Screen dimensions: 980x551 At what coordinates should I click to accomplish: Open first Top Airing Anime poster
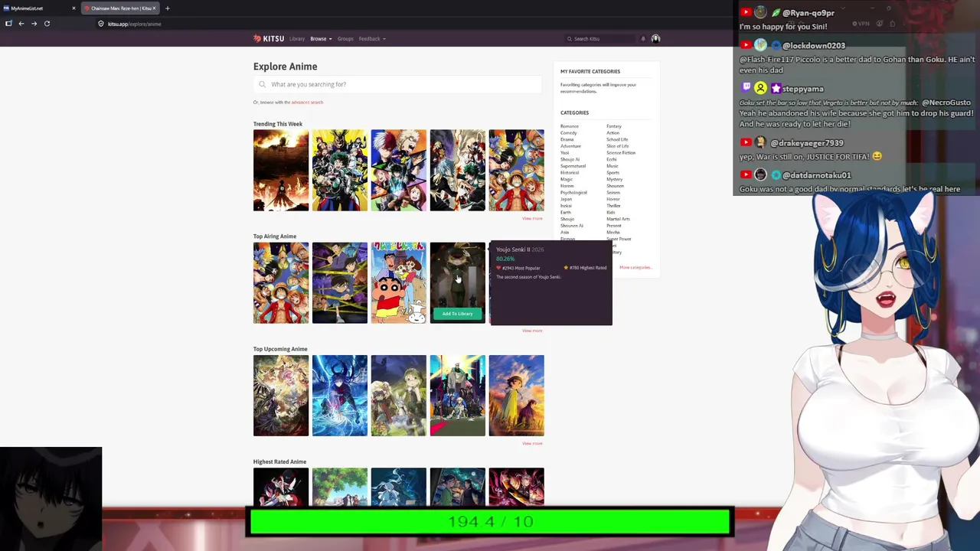coord(281,283)
